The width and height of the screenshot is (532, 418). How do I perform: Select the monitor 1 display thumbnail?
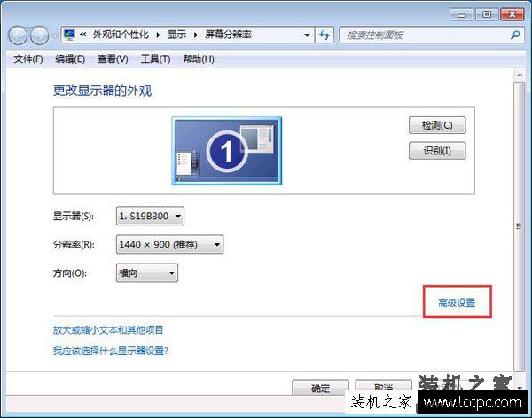[x=227, y=151]
